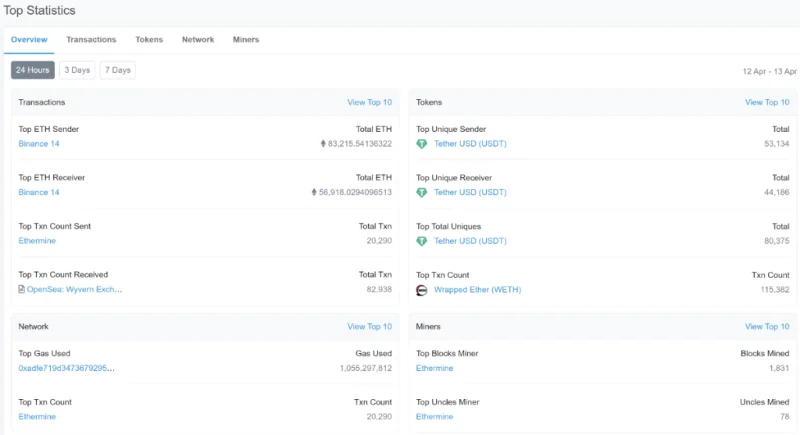
Task: Click the Uncles Mined column label
Action: tap(764, 402)
